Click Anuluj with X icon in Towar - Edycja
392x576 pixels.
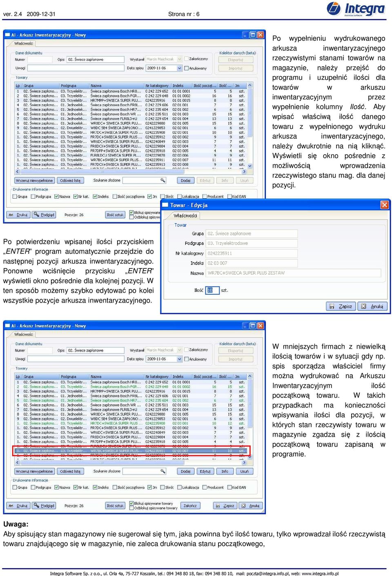click(372, 306)
